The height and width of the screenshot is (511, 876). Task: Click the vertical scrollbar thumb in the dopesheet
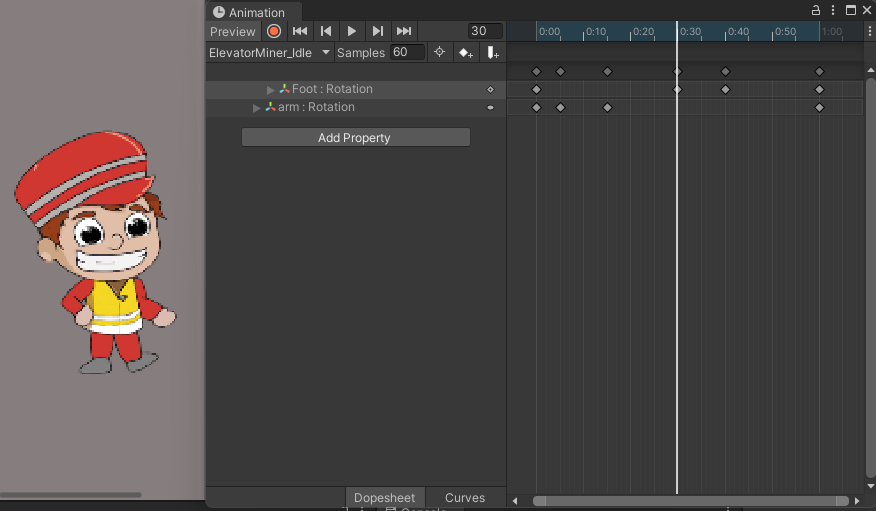pos(870,278)
